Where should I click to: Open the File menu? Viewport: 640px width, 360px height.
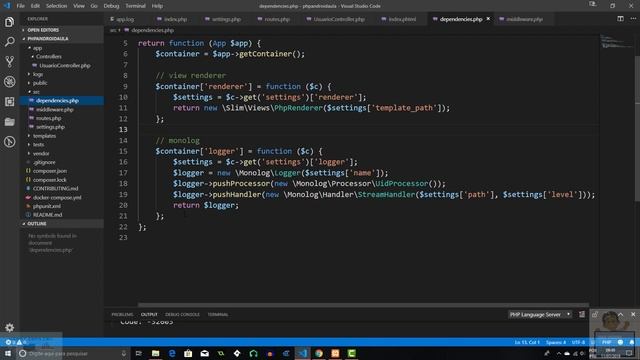click(21, 6)
